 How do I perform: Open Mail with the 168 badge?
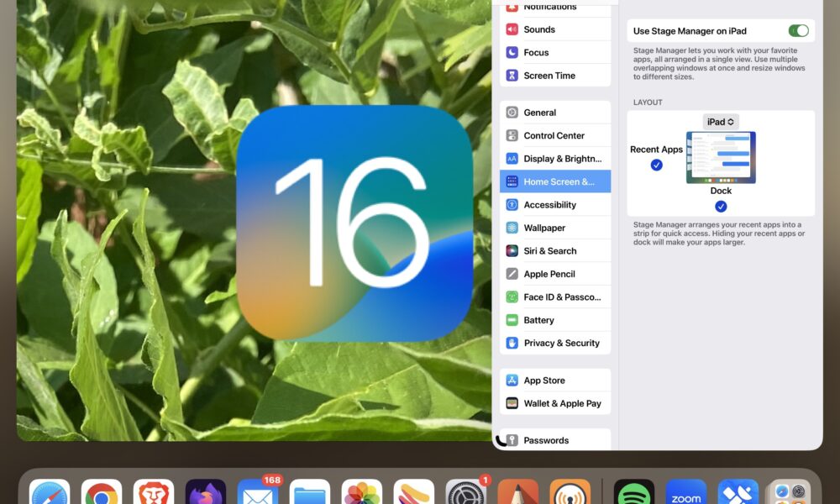(258, 493)
